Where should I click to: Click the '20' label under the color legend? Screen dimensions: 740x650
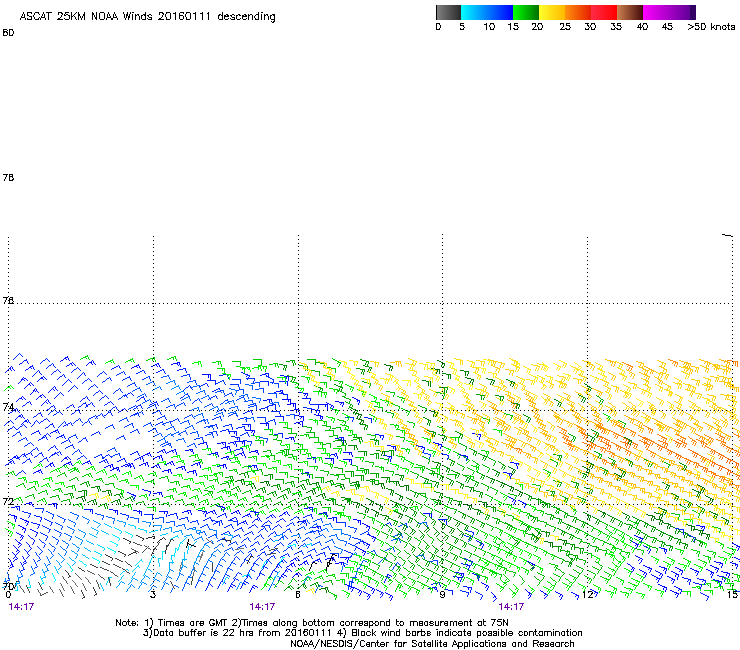(x=537, y=27)
